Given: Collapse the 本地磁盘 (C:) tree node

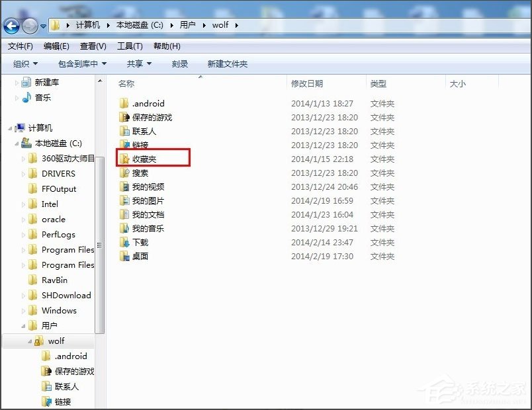Looking at the screenshot, I should point(17,143).
